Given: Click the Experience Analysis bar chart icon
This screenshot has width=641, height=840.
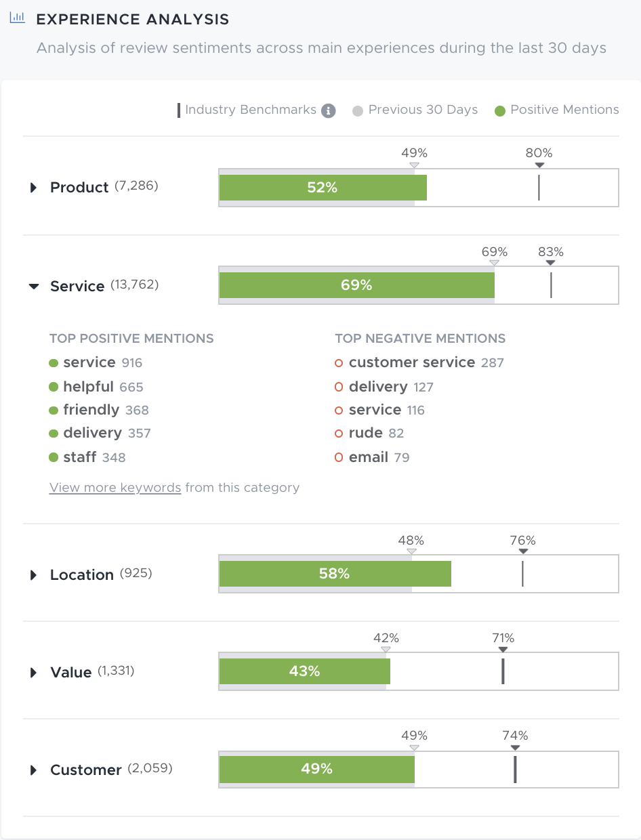Looking at the screenshot, I should (17, 18).
